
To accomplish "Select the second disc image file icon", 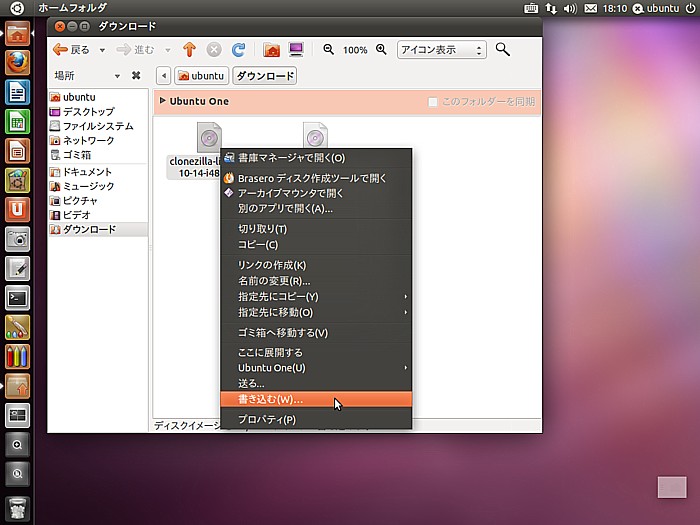I will point(315,135).
